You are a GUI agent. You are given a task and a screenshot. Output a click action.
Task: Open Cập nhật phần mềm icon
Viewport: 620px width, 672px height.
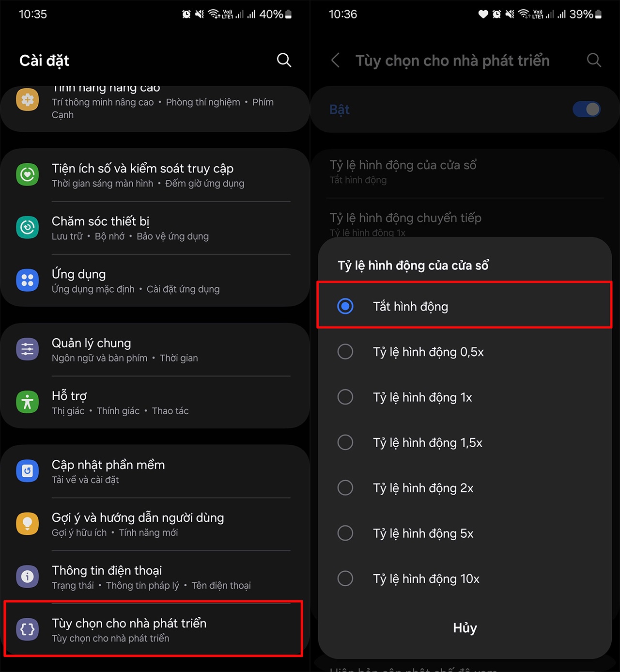click(x=28, y=471)
